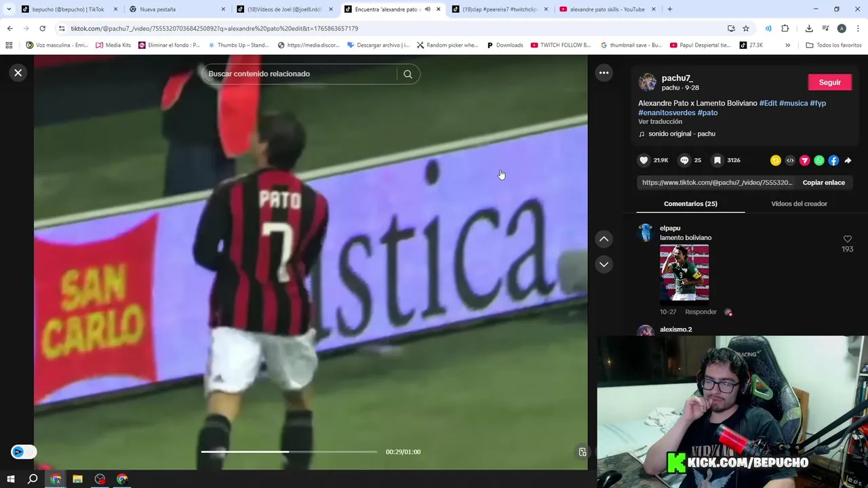Save the video with the bookmark icon
Screen dimensions: 868x488
717,160
